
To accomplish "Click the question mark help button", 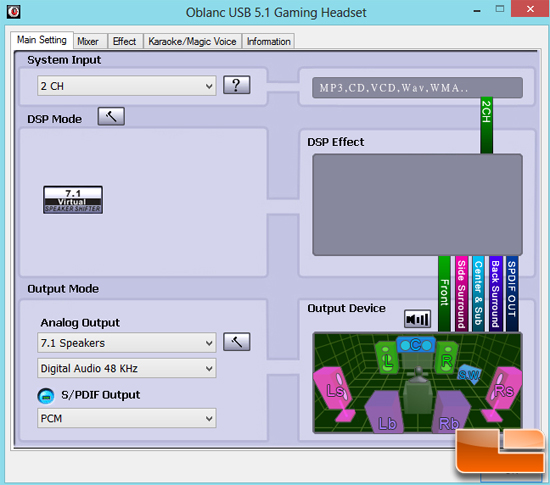I will [237, 85].
